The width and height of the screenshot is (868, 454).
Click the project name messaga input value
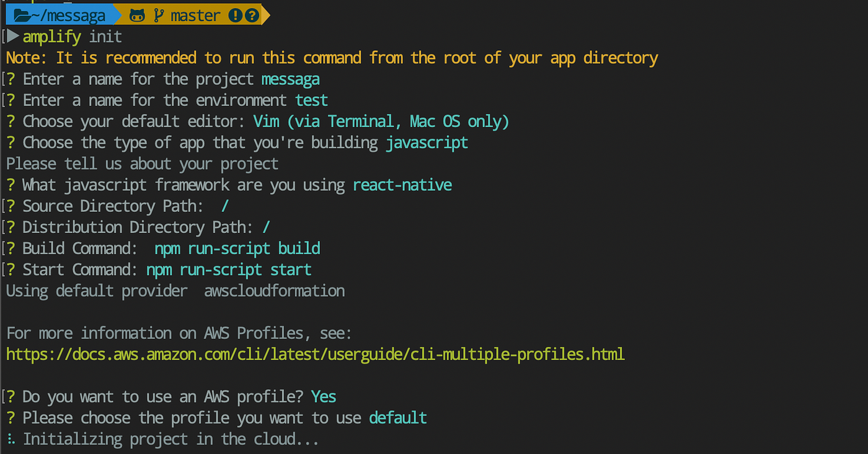(x=290, y=79)
